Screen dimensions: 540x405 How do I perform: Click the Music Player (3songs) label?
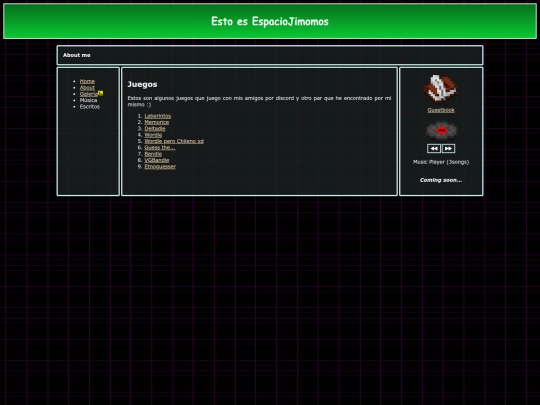point(441,162)
